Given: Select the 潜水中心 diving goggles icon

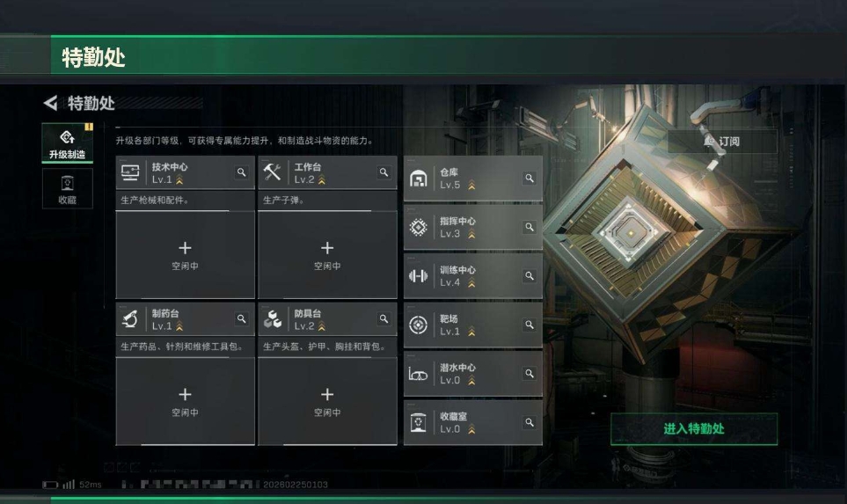Looking at the screenshot, I should 418,374.
